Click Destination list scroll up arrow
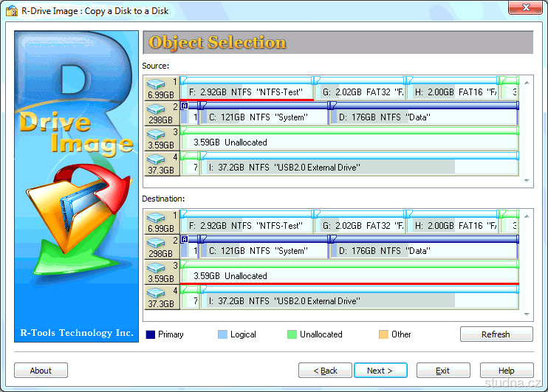Screen dimensions: 548x392 pyautogui.click(x=527, y=216)
